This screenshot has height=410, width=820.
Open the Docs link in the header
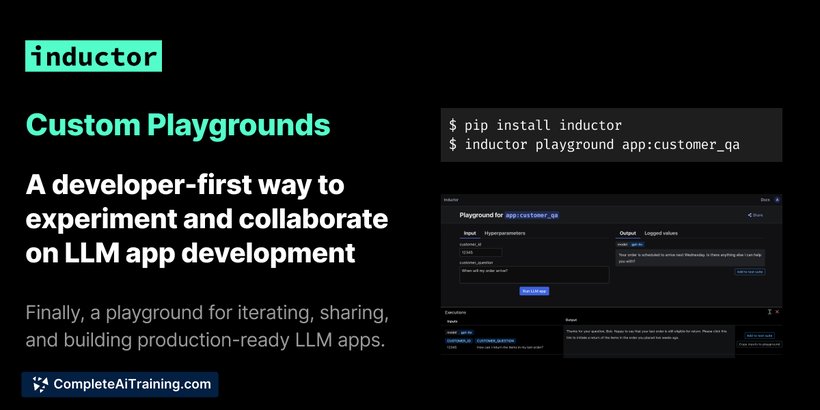765,199
